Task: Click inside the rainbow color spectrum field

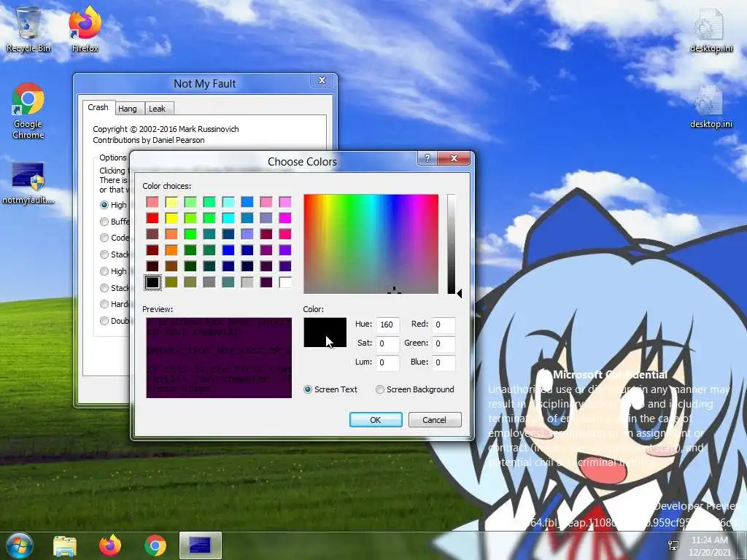Action: click(371, 244)
